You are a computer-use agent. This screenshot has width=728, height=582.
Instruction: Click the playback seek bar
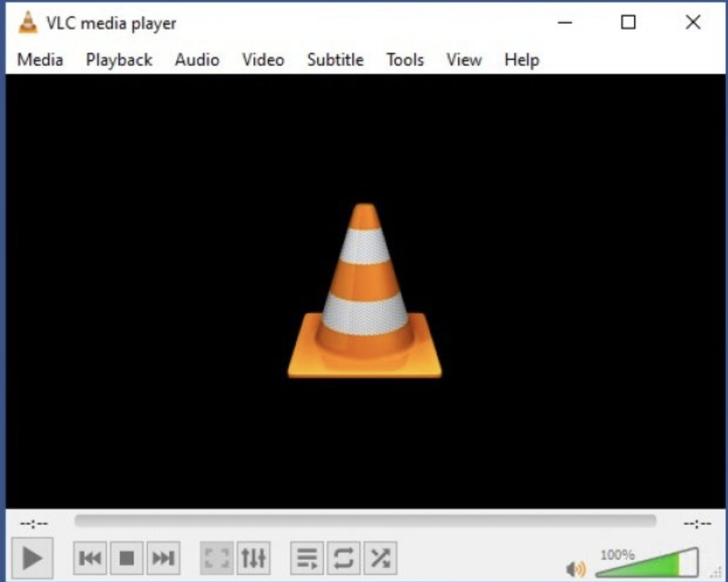(365, 522)
